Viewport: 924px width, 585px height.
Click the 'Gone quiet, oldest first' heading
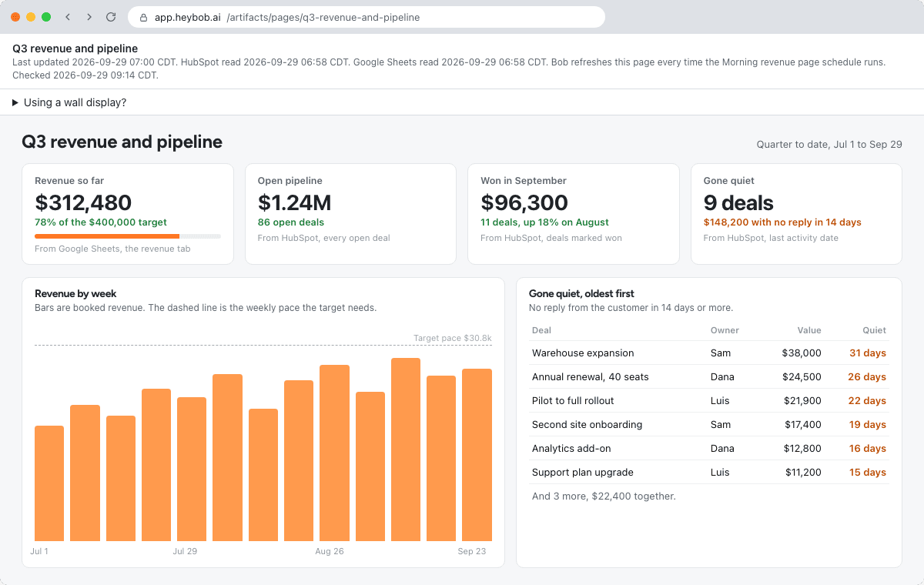581,293
